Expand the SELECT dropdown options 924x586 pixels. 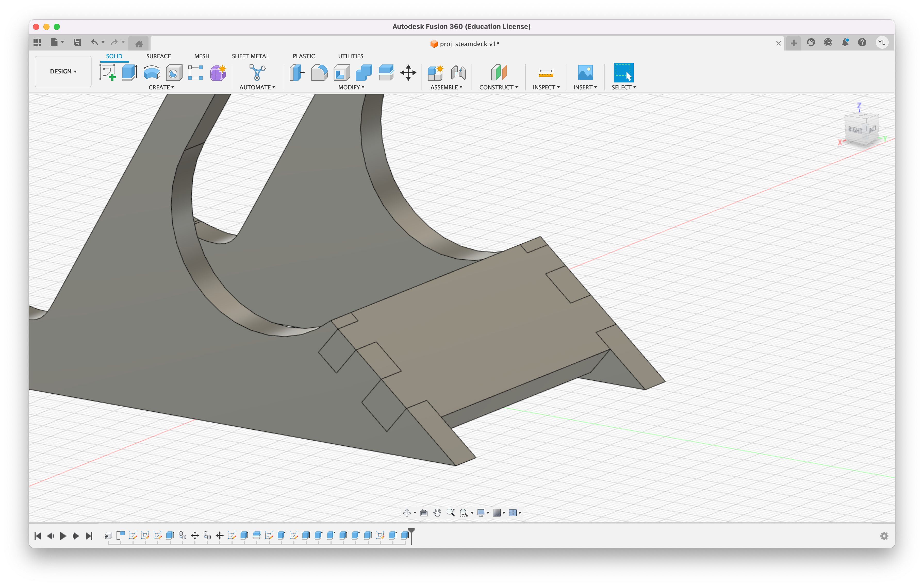634,87
